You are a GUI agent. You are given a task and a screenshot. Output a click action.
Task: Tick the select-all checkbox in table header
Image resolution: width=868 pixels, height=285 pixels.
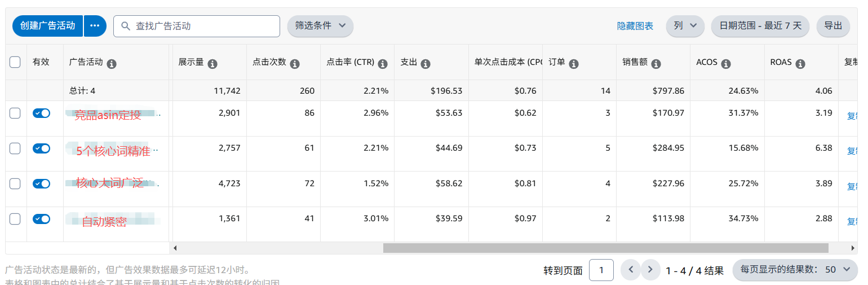point(15,62)
